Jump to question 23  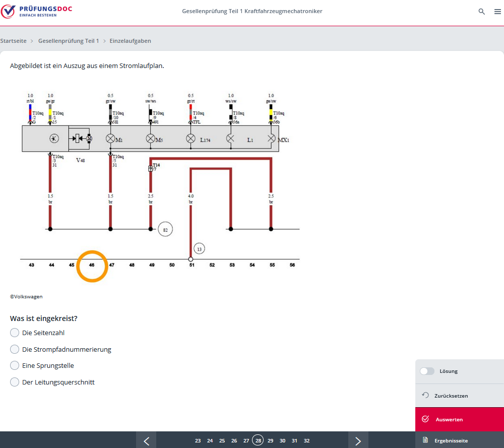click(198, 440)
